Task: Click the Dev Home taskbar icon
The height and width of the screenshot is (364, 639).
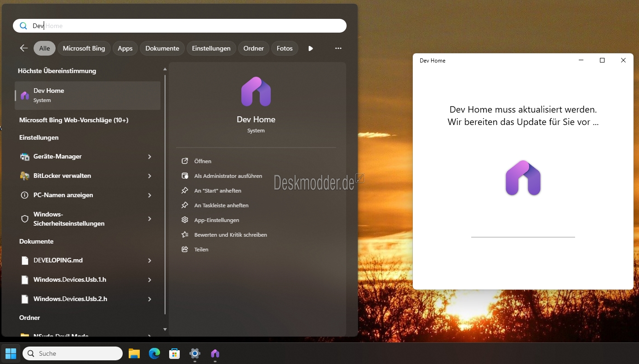Action: coord(215,353)
